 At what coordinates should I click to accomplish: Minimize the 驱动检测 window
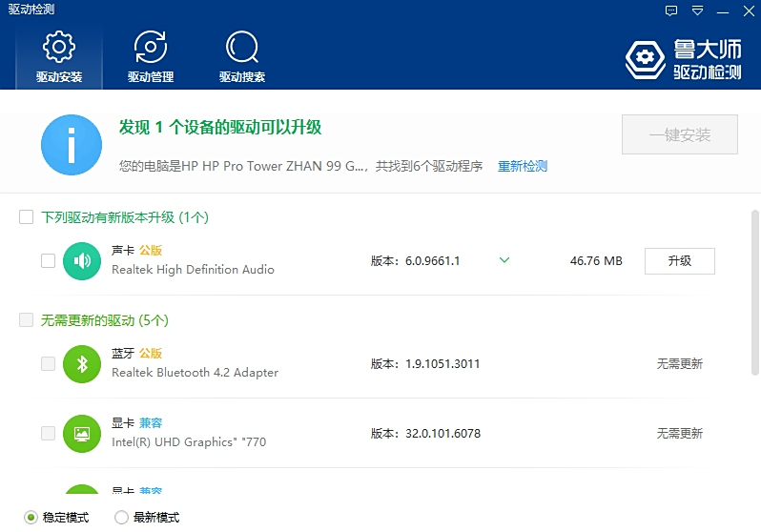[x=723, y=11]
